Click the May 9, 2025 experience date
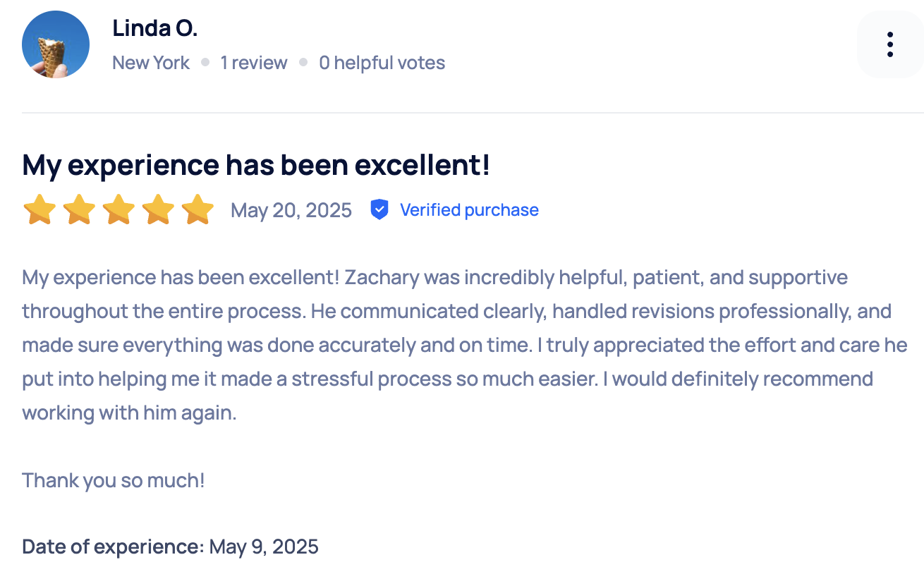924x574 pixels. point(264,546)
